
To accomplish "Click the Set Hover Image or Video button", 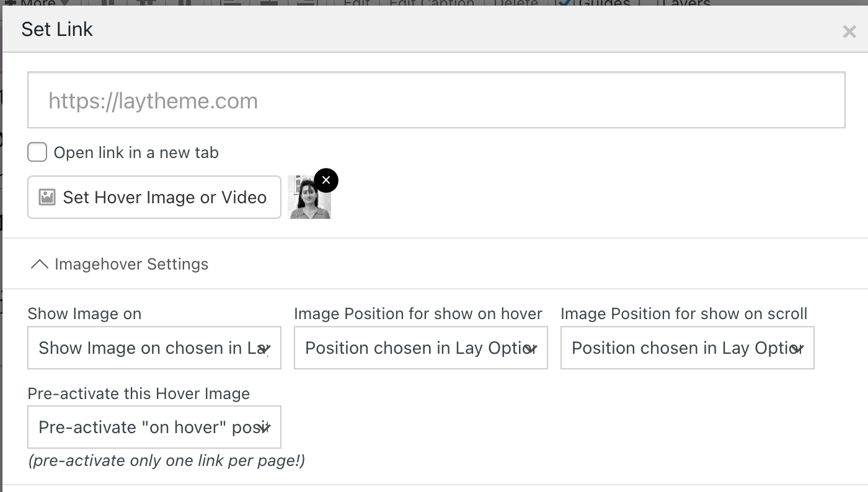I will (x=154, y=197).
